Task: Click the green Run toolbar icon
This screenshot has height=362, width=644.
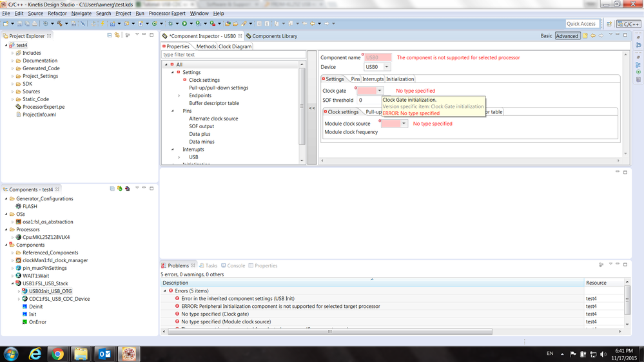Action: (x=184, y=24)
